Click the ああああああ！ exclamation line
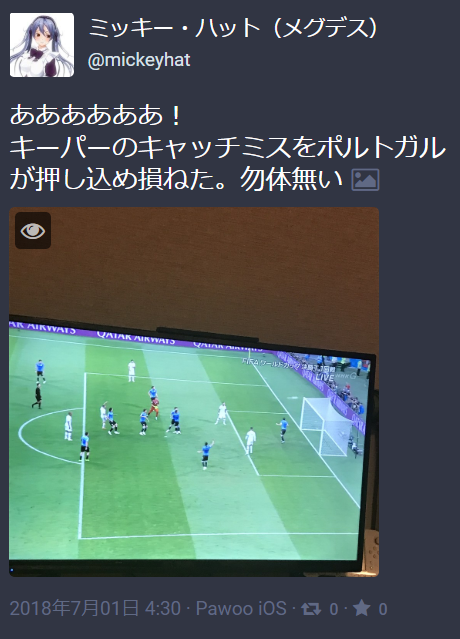The width and height of the screenshot is (460, 639). [x=96, y=116]
